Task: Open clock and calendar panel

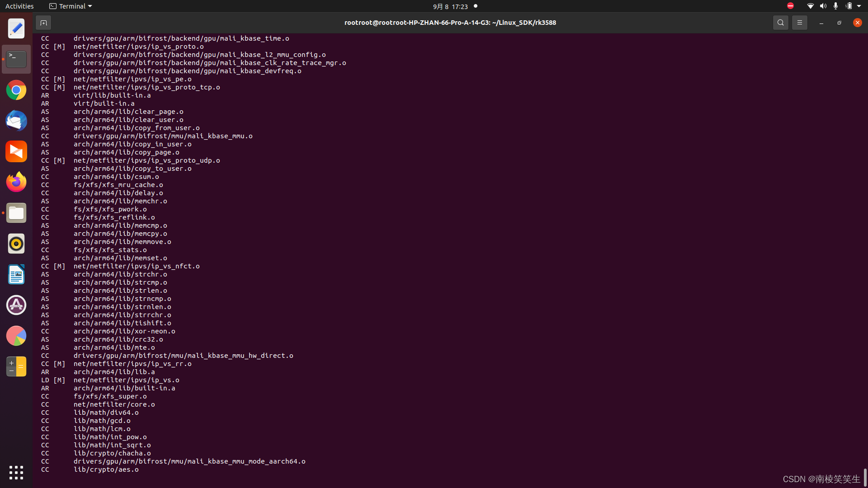Action: [450, 6]
